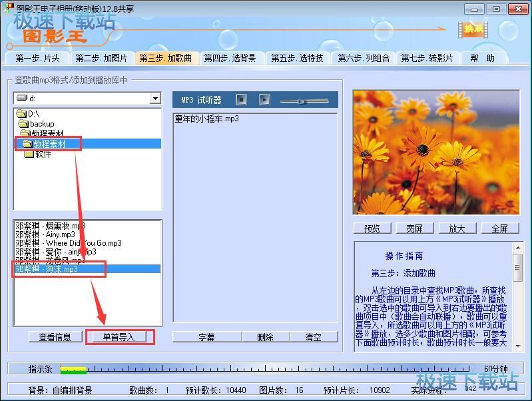Select 童年的小摇车.mp3 in playlist

point(206,119)
